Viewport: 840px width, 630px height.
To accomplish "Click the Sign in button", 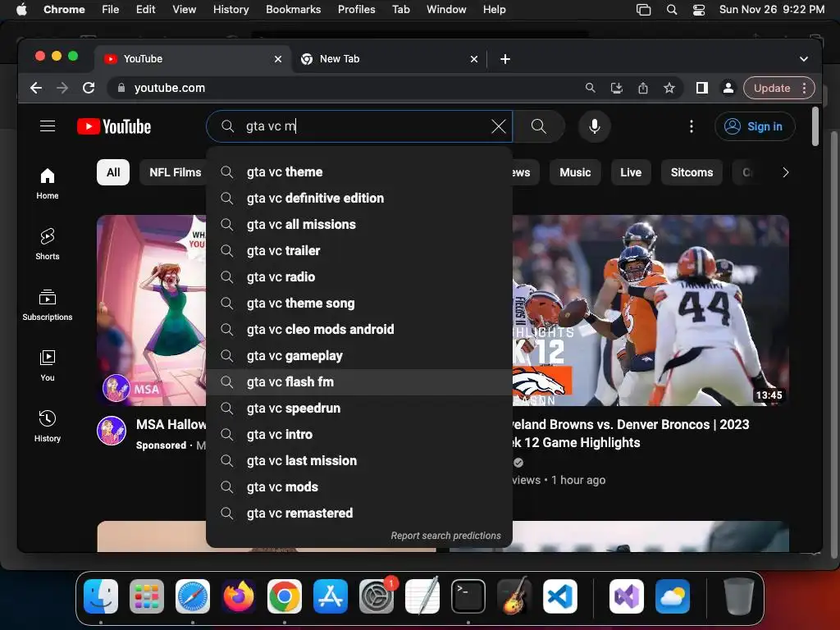I will pos(755,126).
